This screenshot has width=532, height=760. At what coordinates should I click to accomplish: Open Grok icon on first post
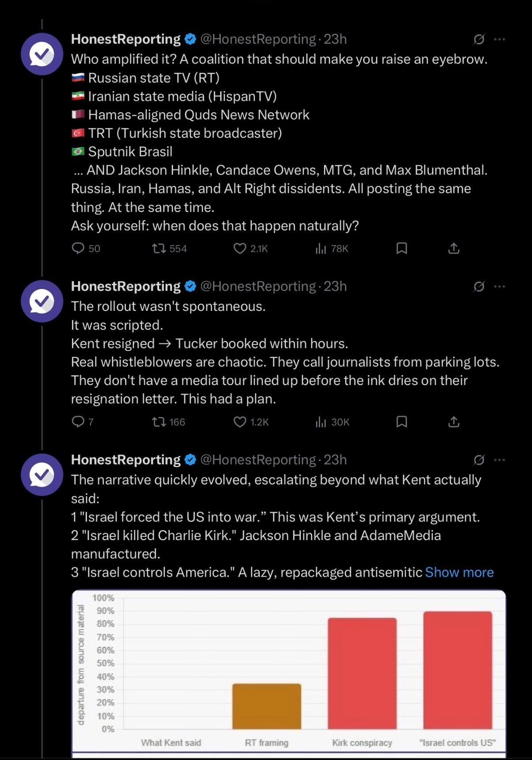479,39
